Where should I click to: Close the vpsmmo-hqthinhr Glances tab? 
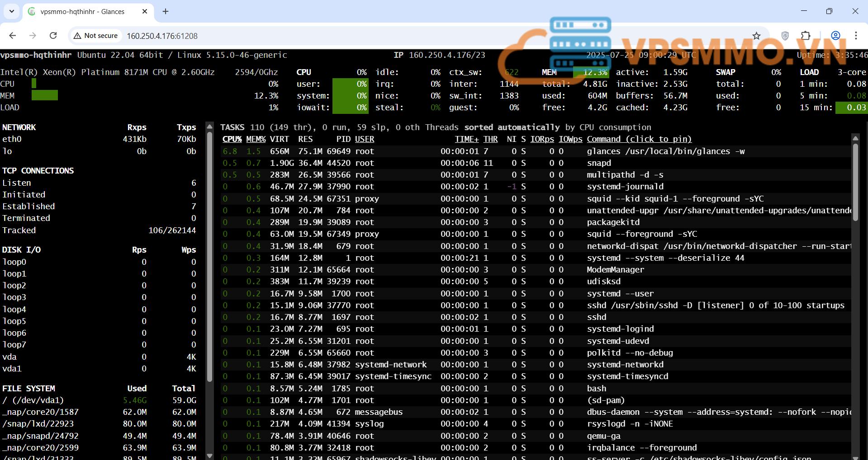pyautogui.click(x=145, y=11)
